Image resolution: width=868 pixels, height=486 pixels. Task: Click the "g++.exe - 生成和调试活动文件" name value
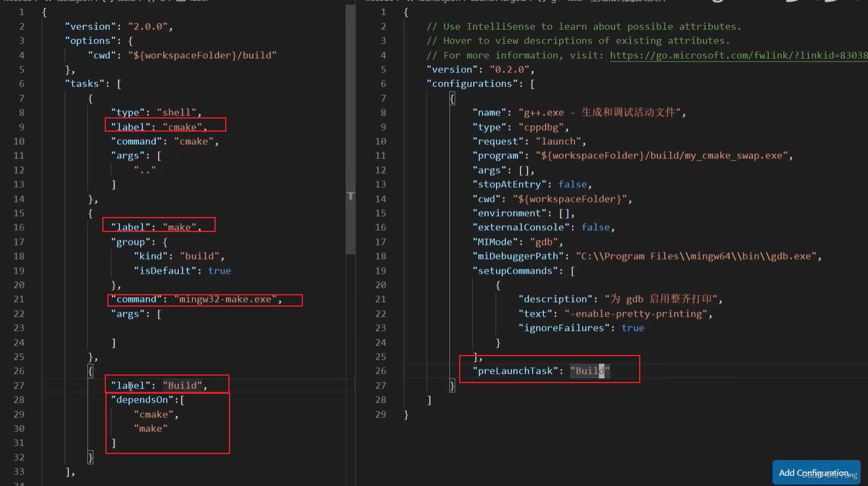[599, 113]
